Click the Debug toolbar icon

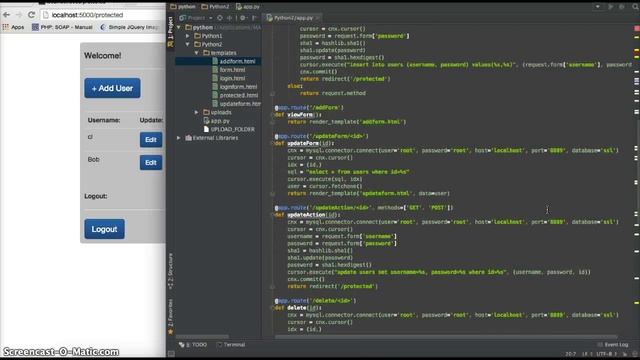[622, 7]
